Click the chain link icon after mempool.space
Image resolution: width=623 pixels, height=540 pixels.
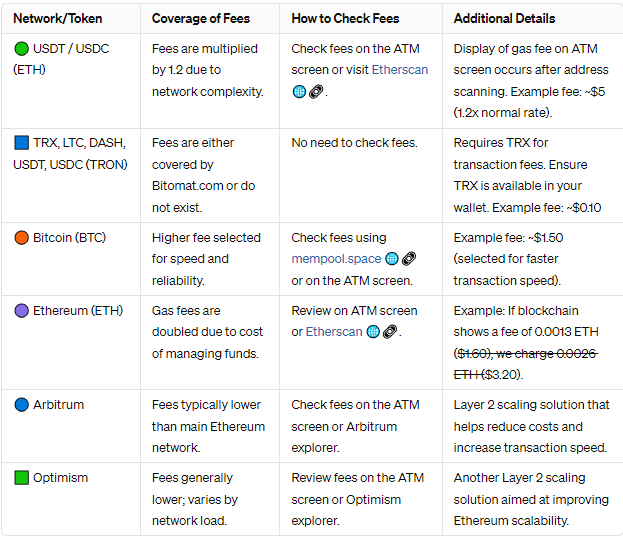(408, 259)
